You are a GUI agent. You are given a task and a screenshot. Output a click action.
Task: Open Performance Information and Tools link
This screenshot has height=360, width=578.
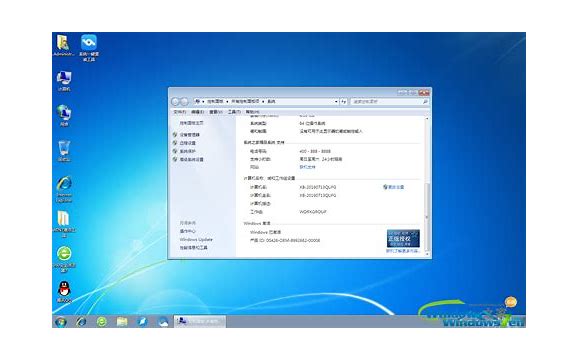[x=194, y=248]
